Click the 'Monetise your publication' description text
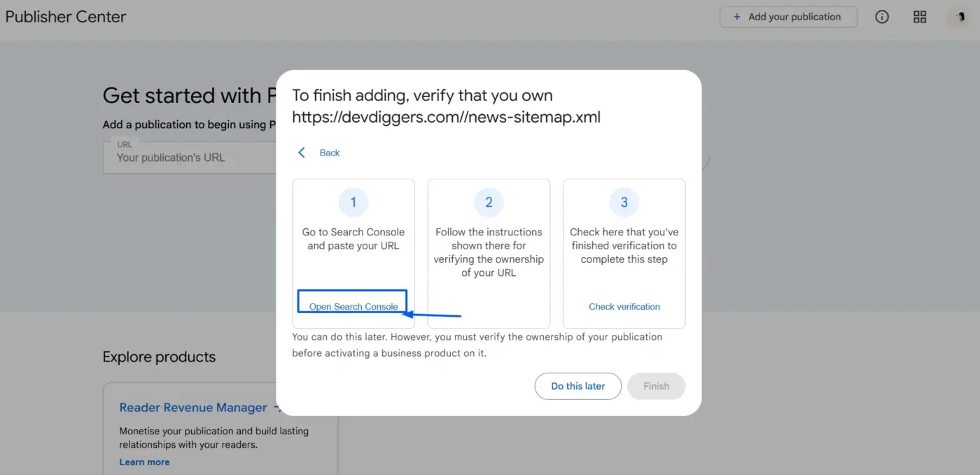Viewport: 980px width, 475px height. point(214,438)
